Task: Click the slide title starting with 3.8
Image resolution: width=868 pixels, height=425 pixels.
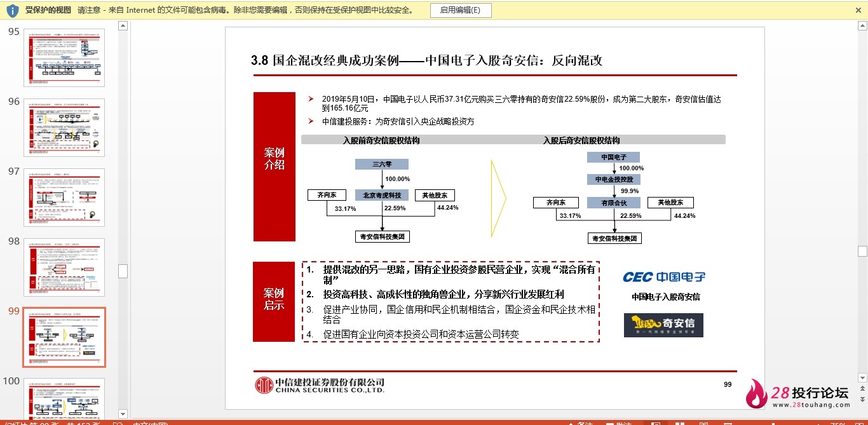Action: tap(426, 61)
